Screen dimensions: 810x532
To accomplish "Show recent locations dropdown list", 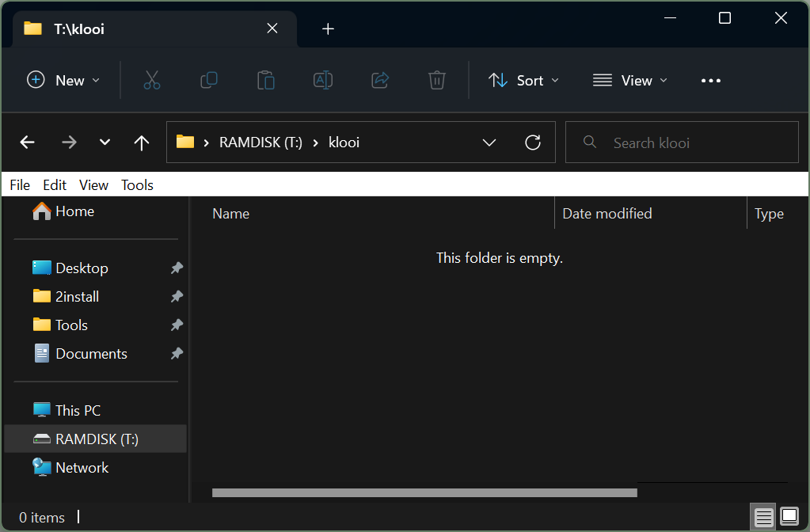I will tap(105, 142).
